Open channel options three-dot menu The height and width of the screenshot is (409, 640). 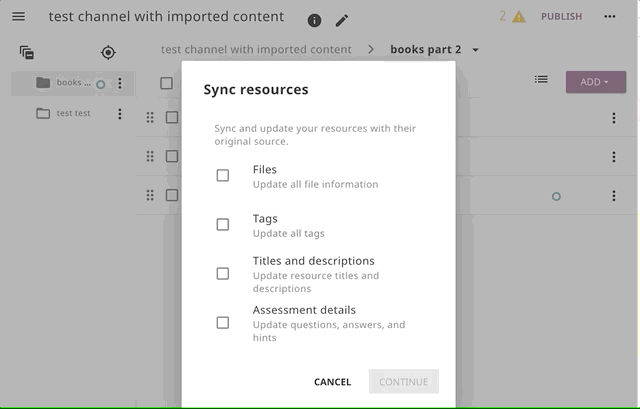coord(610,16)
